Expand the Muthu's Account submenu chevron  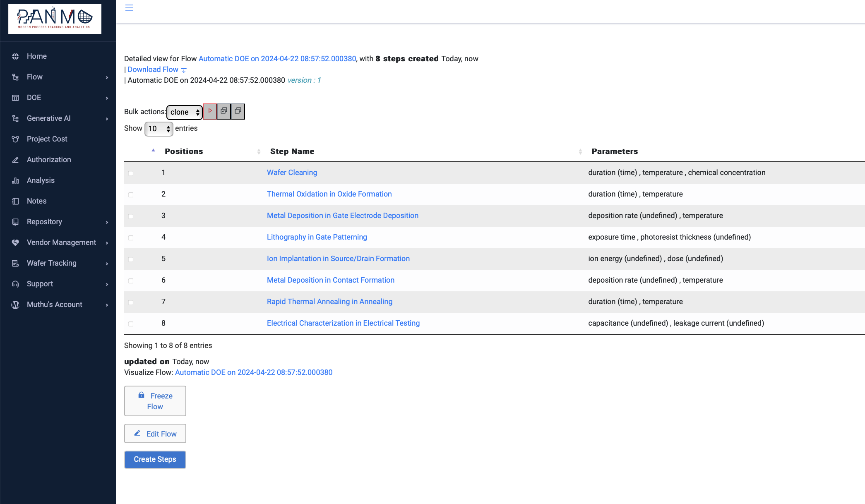pyautogui.click(x=107, y=305)
